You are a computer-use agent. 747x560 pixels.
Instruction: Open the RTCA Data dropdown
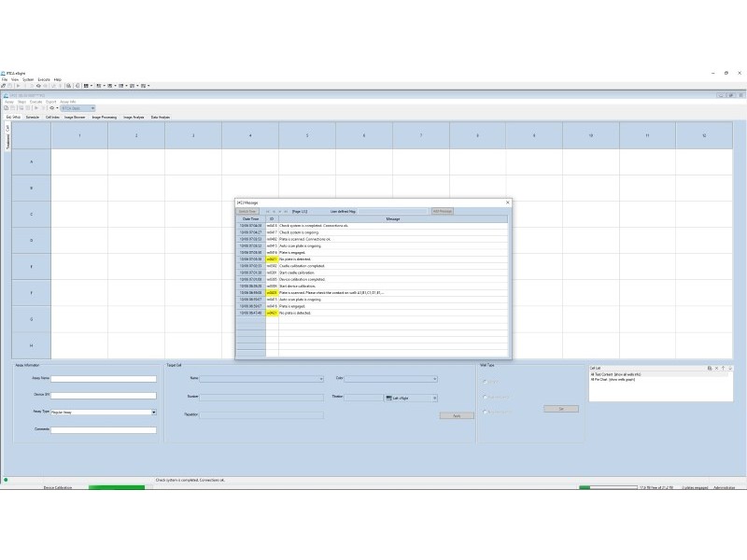[x=78, y=108]
